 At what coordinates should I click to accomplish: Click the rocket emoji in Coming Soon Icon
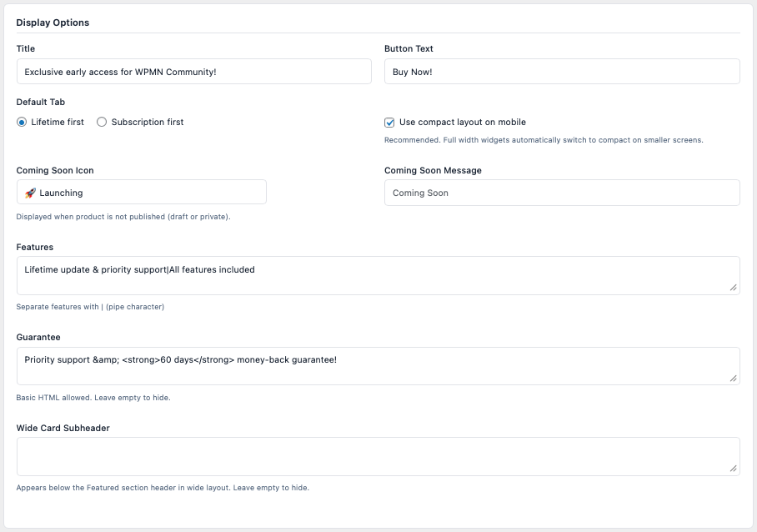coord(30,193)
